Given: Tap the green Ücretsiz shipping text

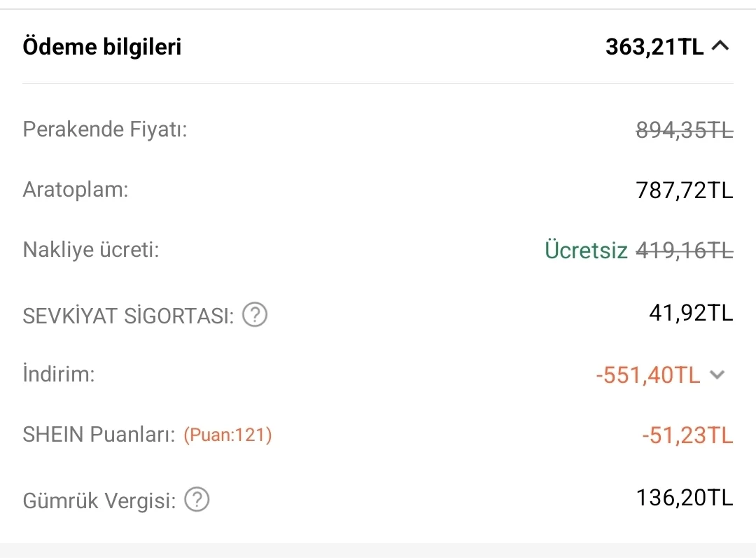Looking at the screenshot, I should coord(586,251).
